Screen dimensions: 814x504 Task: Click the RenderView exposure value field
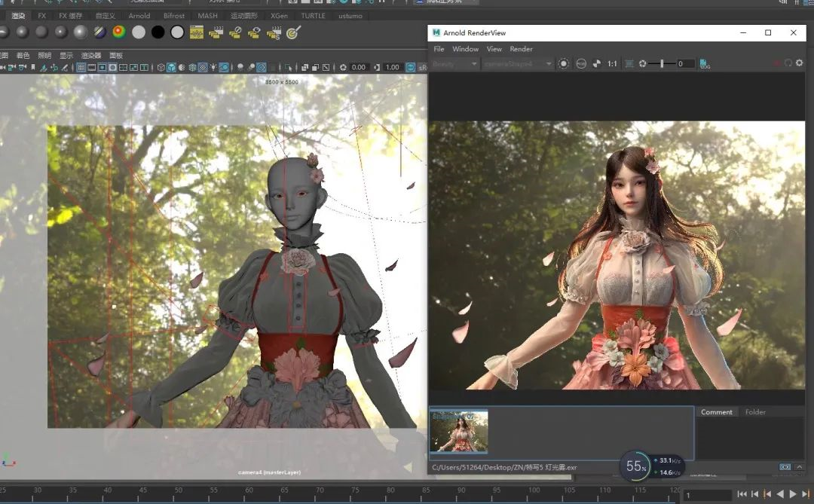click(x=685, y=64)
